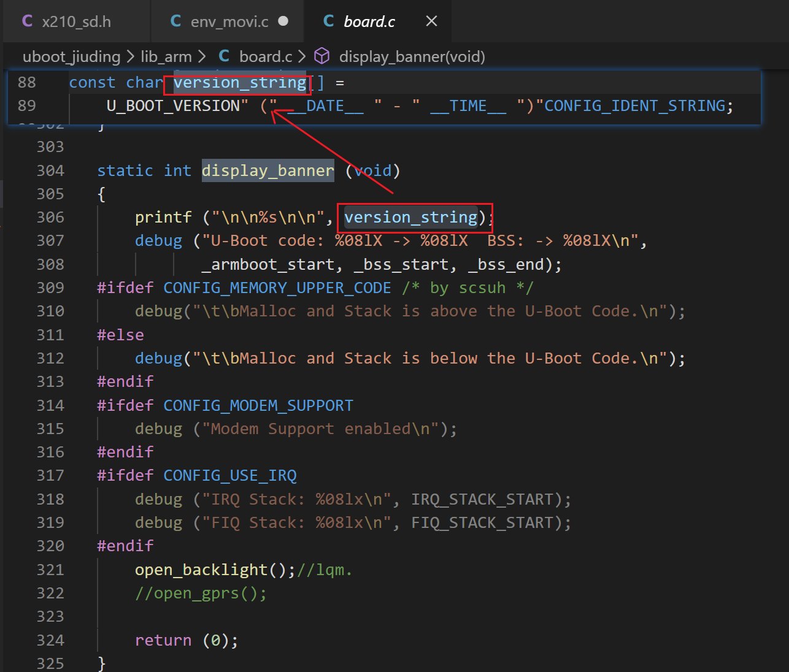
Task: Click CONFIG_USE_IRQ on line 317
Action: [x=230, y=475]
